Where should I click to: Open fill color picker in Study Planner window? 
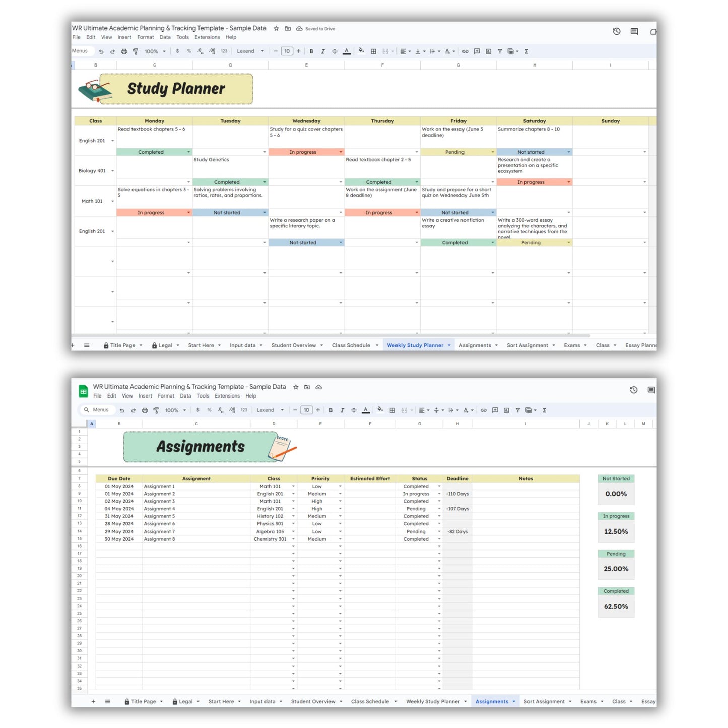click(x=361, y=51)
